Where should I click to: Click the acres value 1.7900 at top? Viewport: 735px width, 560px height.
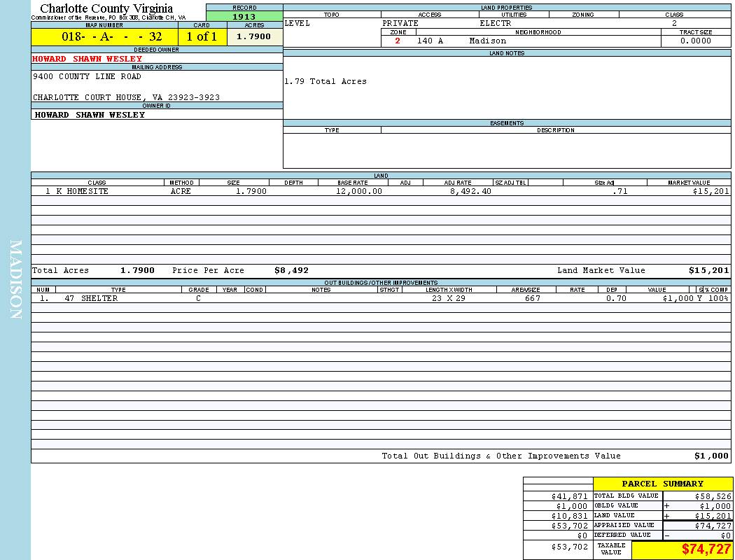pyautogui.click(x=254, y=37)
